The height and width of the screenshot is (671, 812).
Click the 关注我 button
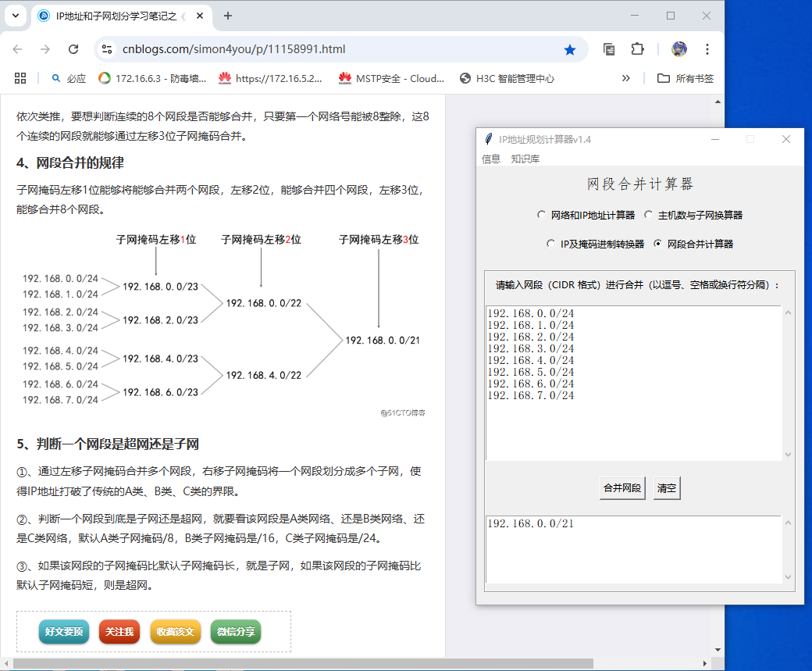pyautogui.click(x=119, y=632)
